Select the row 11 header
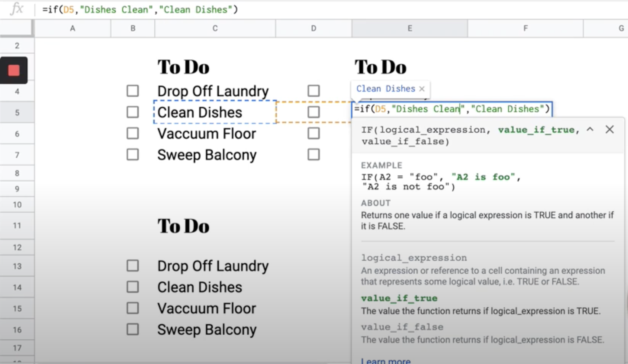The height and width of the screenshot is (364, 628). (17, 226)
